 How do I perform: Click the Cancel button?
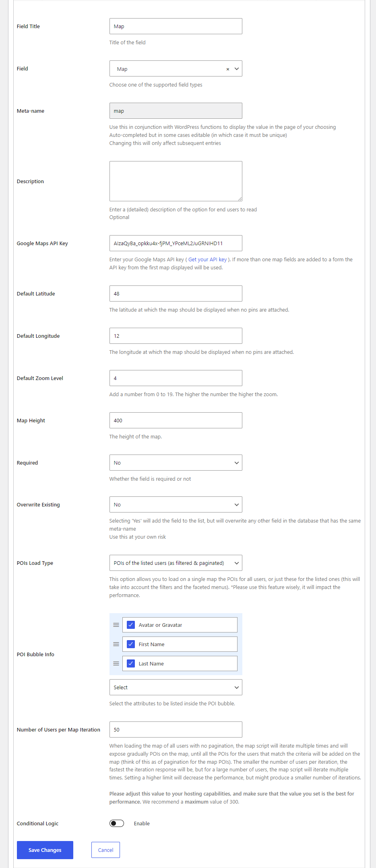(105, 850)
